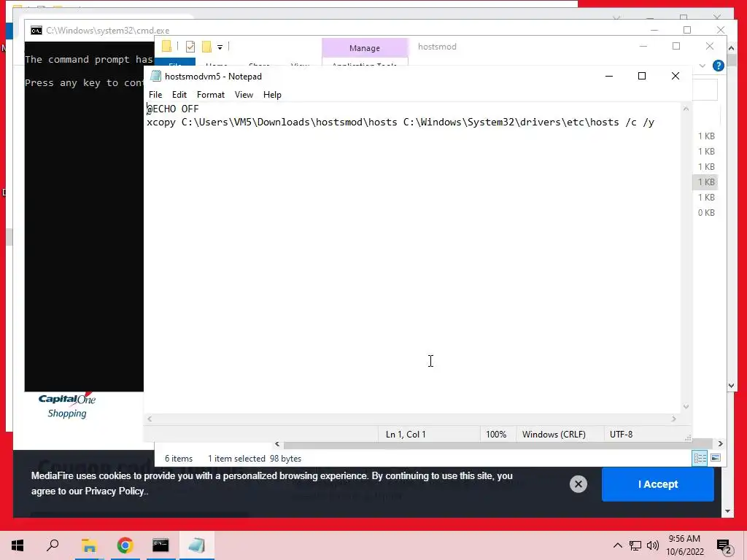This screenshot has width=747, height=560.
Task: Open Notepad View menu
Action: click(244, 94)
